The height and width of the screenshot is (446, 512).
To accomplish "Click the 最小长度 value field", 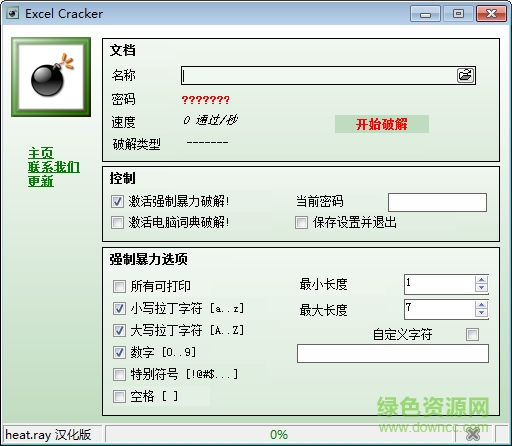I will [439, 284].
